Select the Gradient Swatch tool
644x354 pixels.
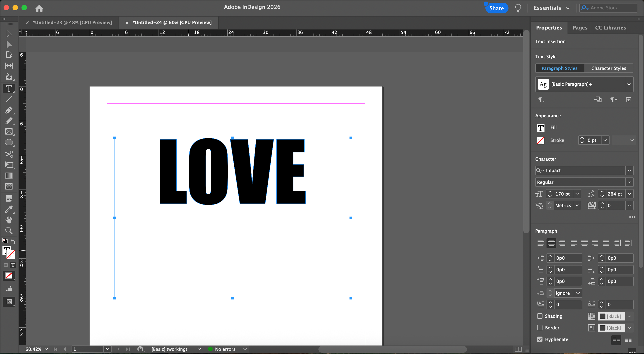pyautogui.click(x=9, y=176)
